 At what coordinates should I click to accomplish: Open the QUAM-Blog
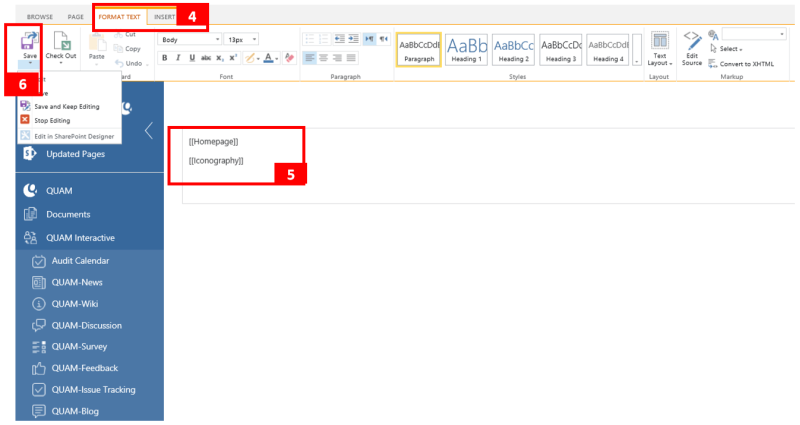(75, 411)
